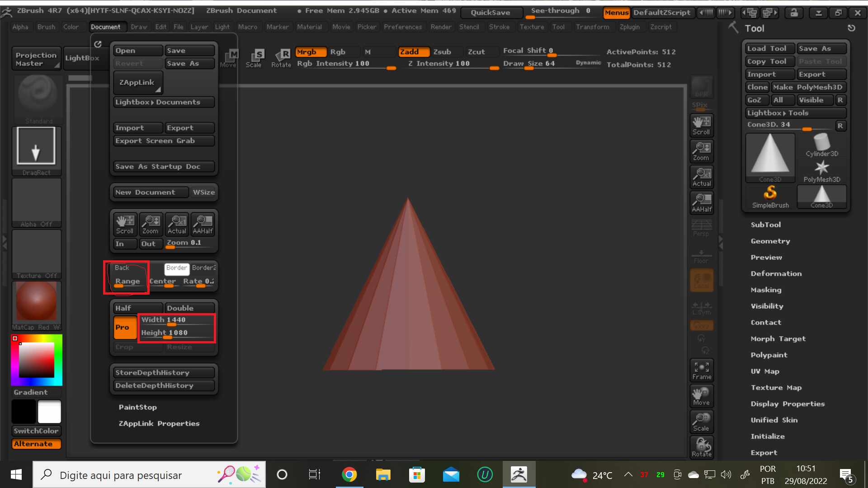
Task: Click the StoreDepthHistory button
Action: coord(164,372)
